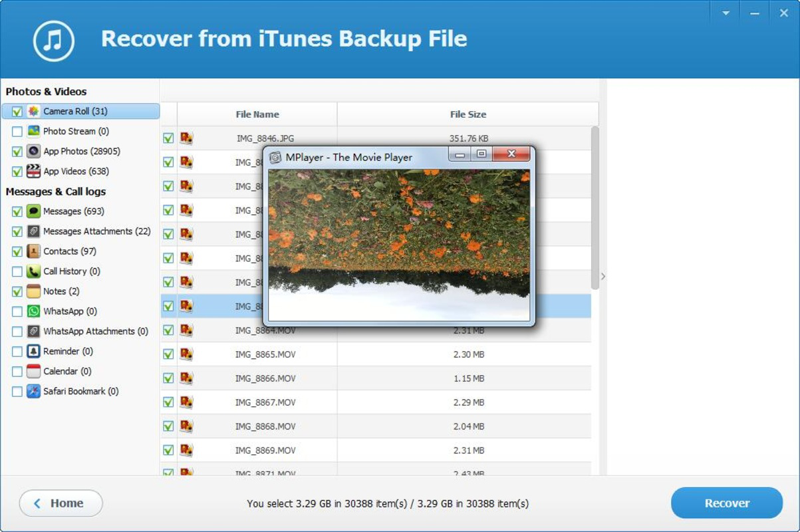This screenshot has width=800, height=532.
Task: Click the Contacts book icon
Action: [x=33, y=251]
